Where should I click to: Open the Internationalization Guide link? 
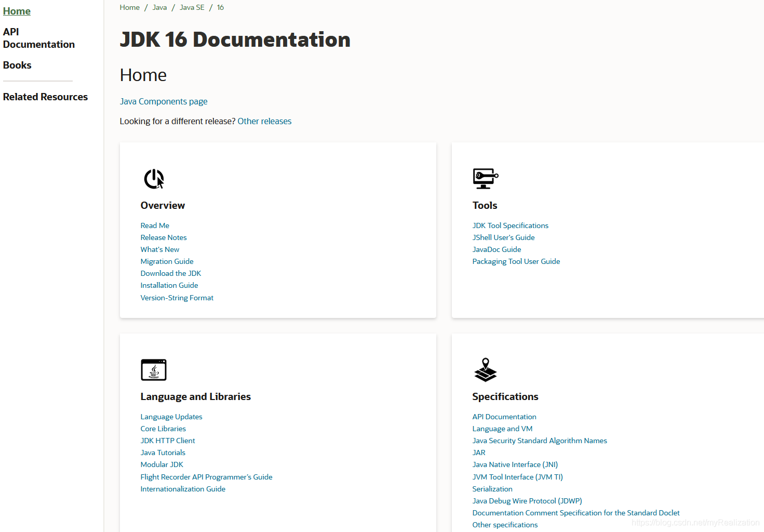[x=183, y=489]
